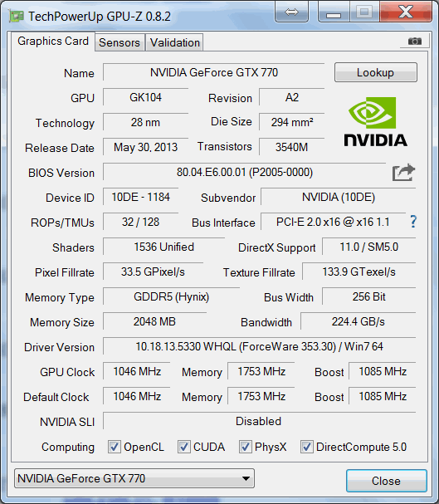The image size is (439, 504).
Task: Open the GPU selection dropdown arrow
Action: click(x=246, y=478)
